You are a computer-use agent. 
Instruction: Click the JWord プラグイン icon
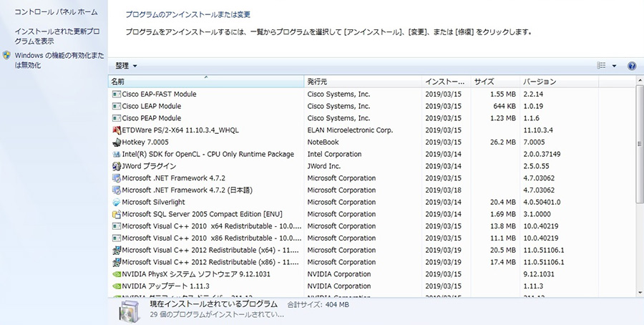click(117, 166)
